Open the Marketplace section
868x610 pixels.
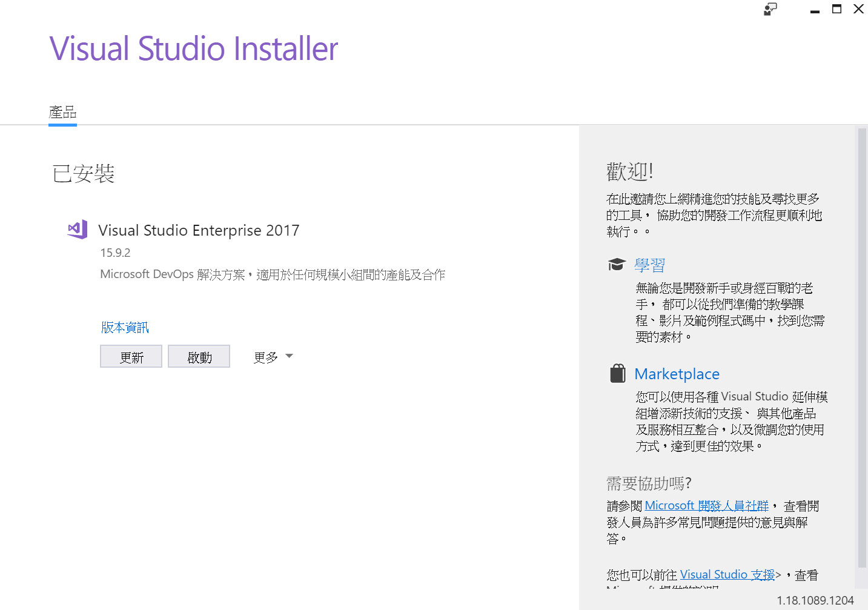pyautogui.click(x=677, y=374)
